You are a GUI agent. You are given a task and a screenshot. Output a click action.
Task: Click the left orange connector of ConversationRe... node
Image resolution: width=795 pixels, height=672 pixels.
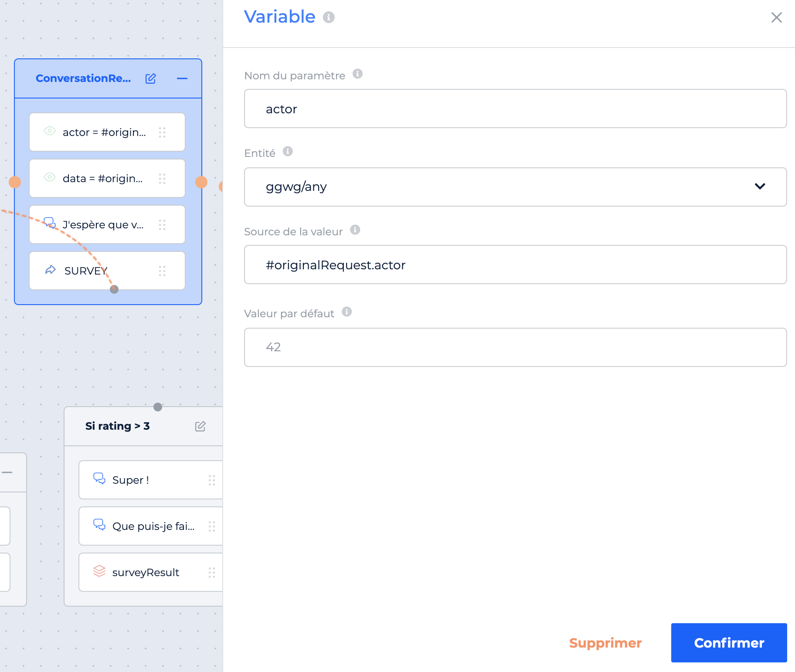15,182
